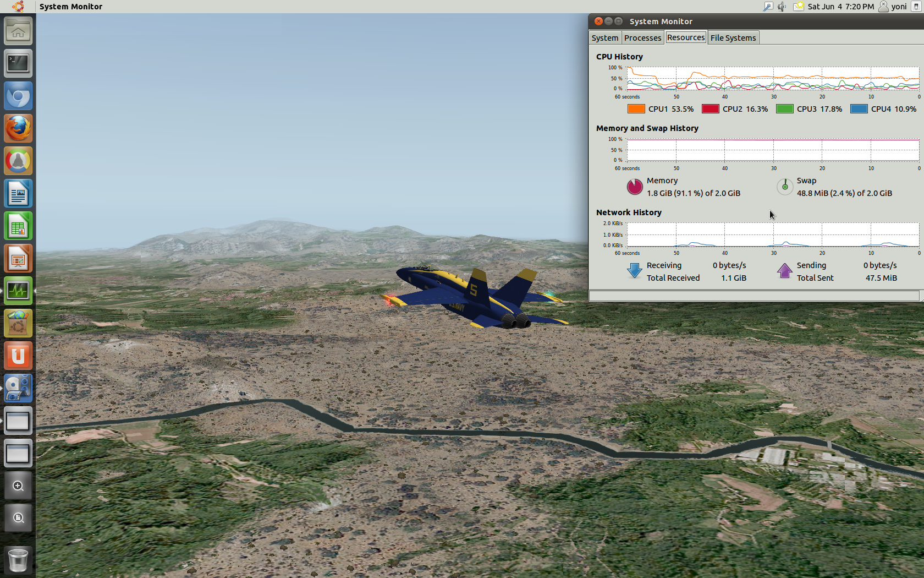Switch to the System tab
The image size is (924, 578).
[x=604, y=38]
